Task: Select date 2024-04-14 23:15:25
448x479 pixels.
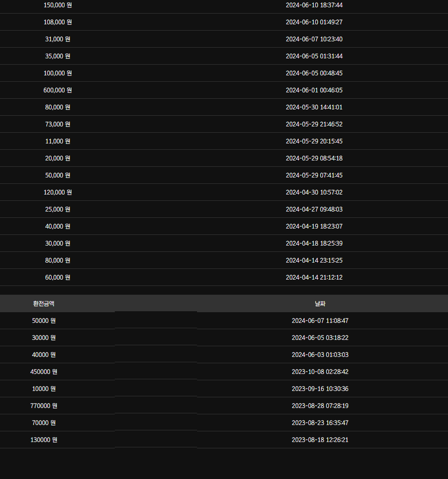Action: click(x=314, y=260)
